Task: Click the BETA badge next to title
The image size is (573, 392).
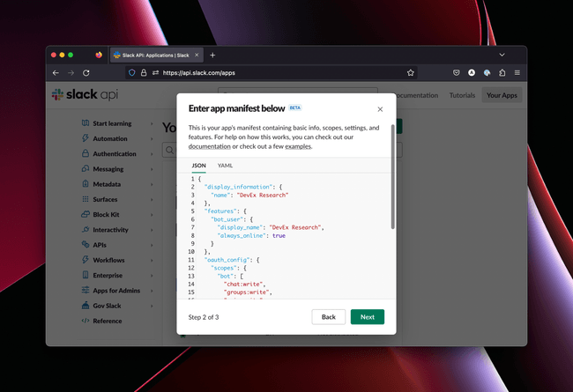Action: 295,107
